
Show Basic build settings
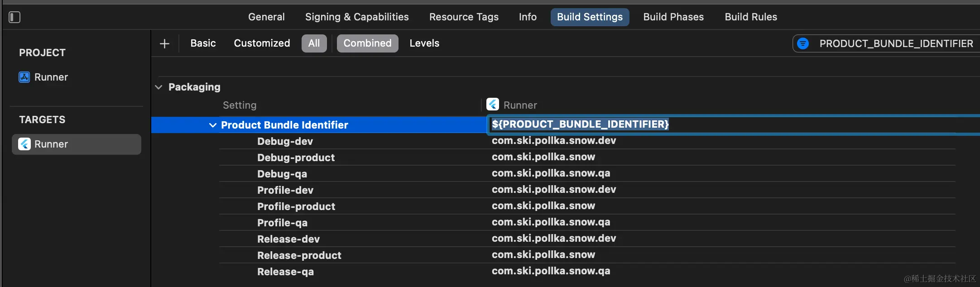click(x=203, y=43)
